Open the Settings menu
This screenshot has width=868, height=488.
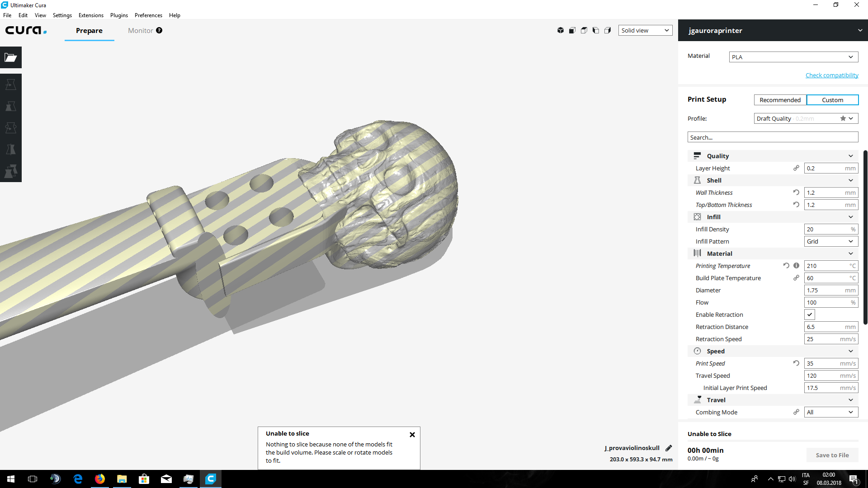pos(62,15)
